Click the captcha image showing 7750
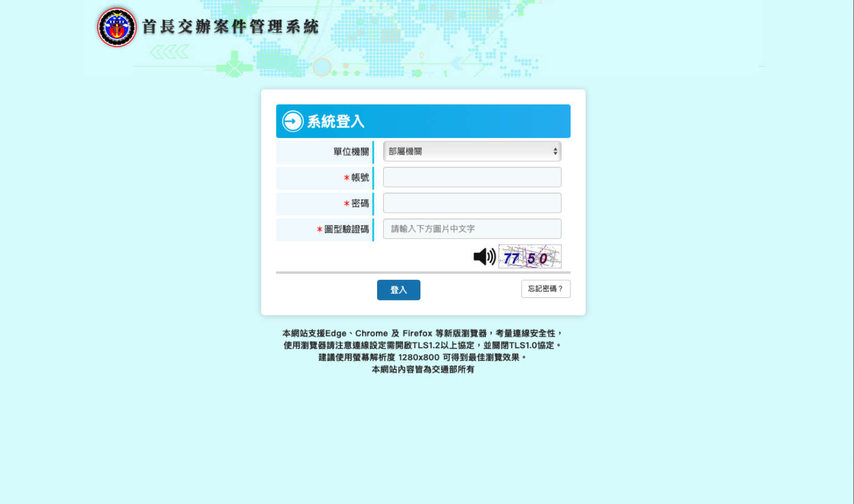 [530, 256]
